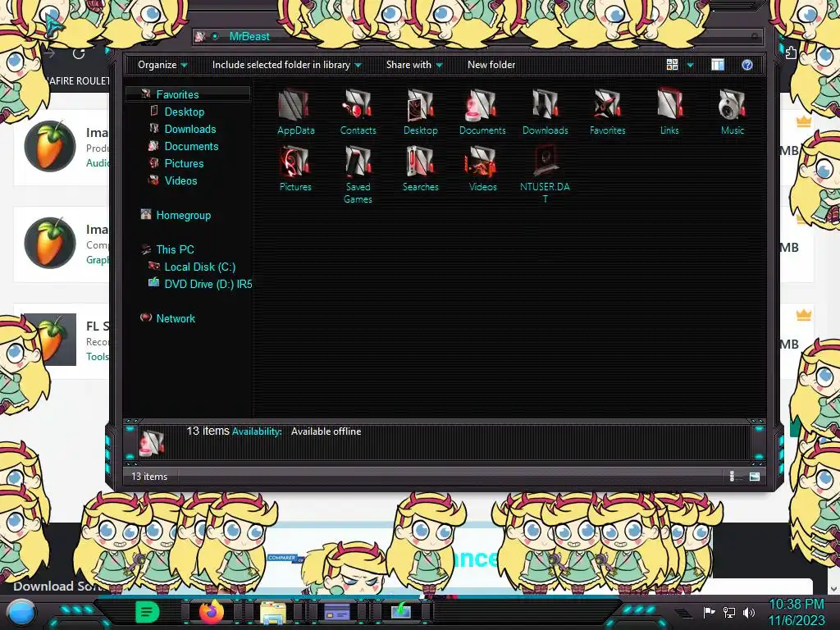Click the volume speaker tray icon
The height and width of the screenshot is (630, 840).
pyautogui.click(x=749, y=612)
